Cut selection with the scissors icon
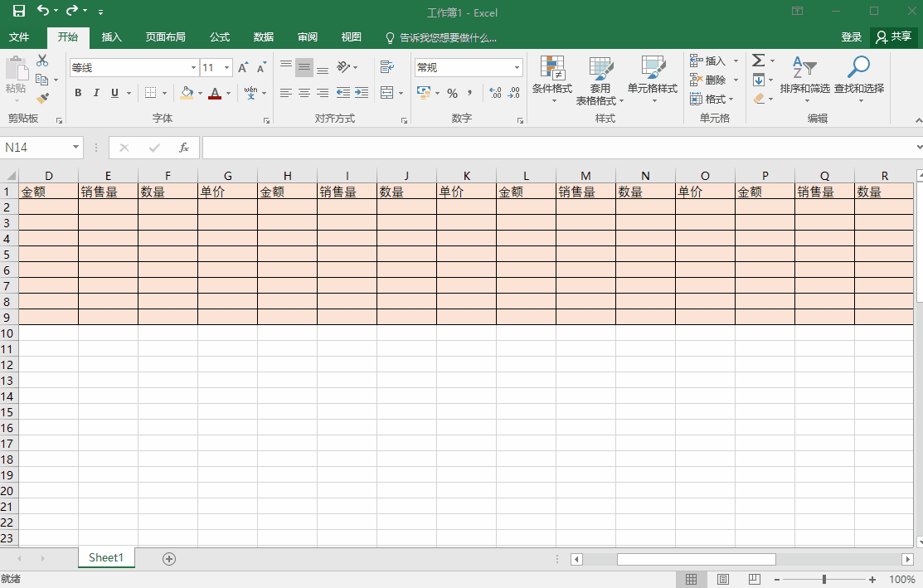923x588 pixels. click(x=42, y=61)
